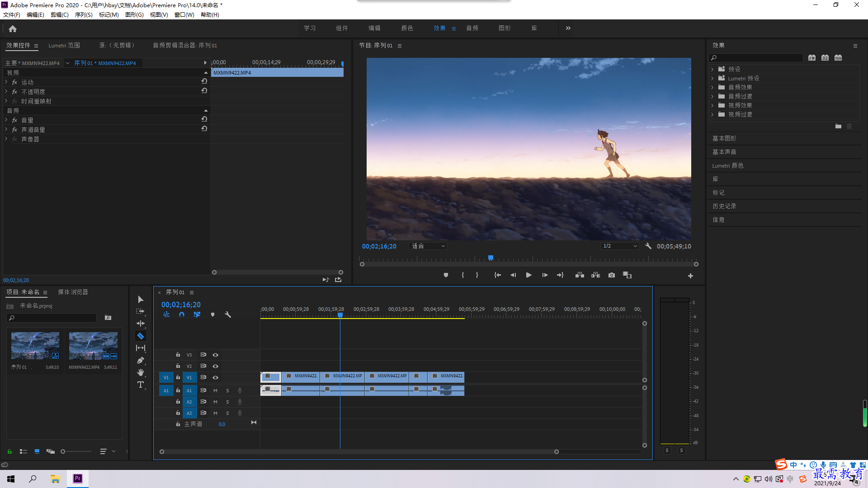Open the Sequence menu
Viewport: 868px width, 488px height.
[84, 15]
